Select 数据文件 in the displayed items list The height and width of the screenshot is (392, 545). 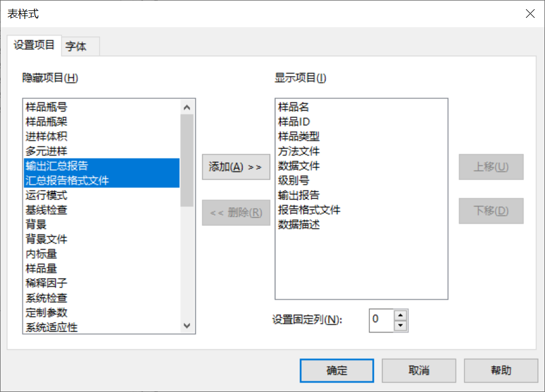(x=361, y=166)
